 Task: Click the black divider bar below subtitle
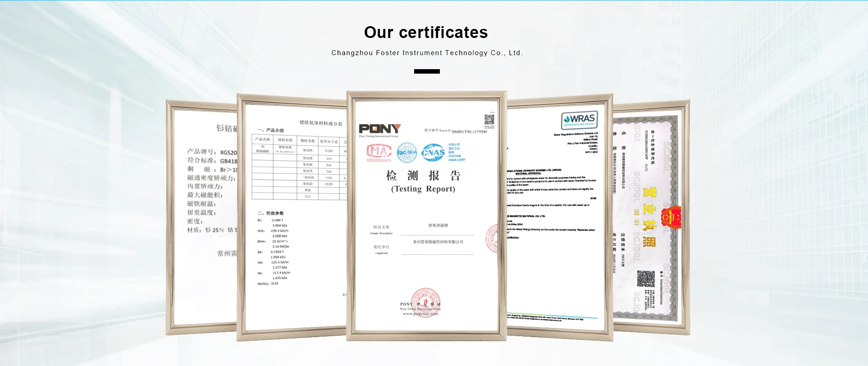(427, 71)
